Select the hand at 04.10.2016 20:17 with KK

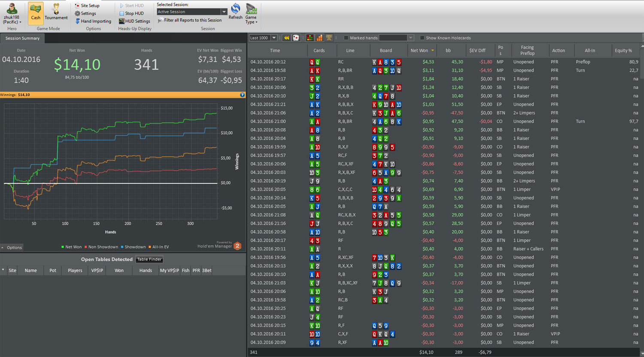444,79
